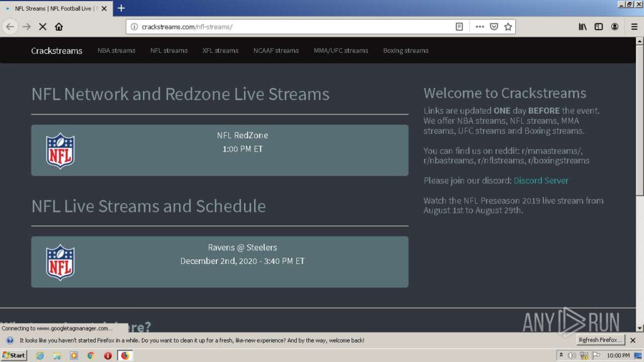Image resolution: width=644 pixels, height=362 pixels.
Task: Open Windows Explorer folder in taskbar
Action: tap(57, 356)
